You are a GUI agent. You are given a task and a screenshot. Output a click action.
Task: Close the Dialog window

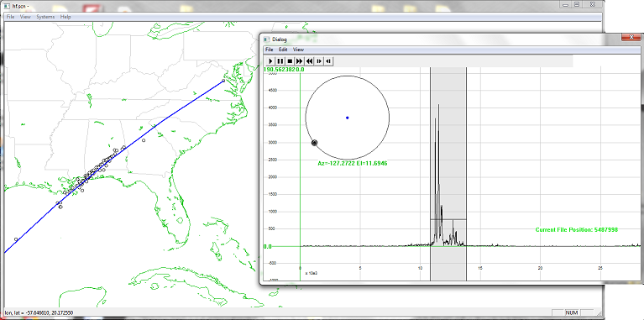(631, 38)
